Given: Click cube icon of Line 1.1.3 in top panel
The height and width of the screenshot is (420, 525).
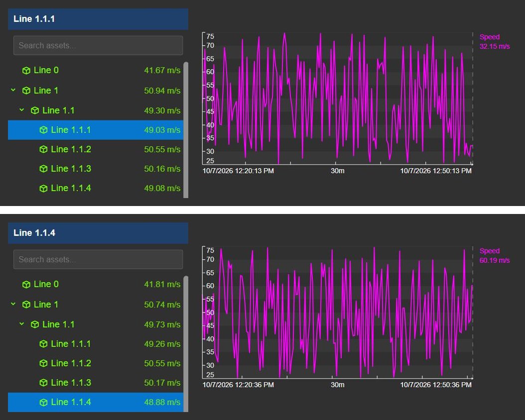Looking at the screenshot, I should (x=43, y=169).
